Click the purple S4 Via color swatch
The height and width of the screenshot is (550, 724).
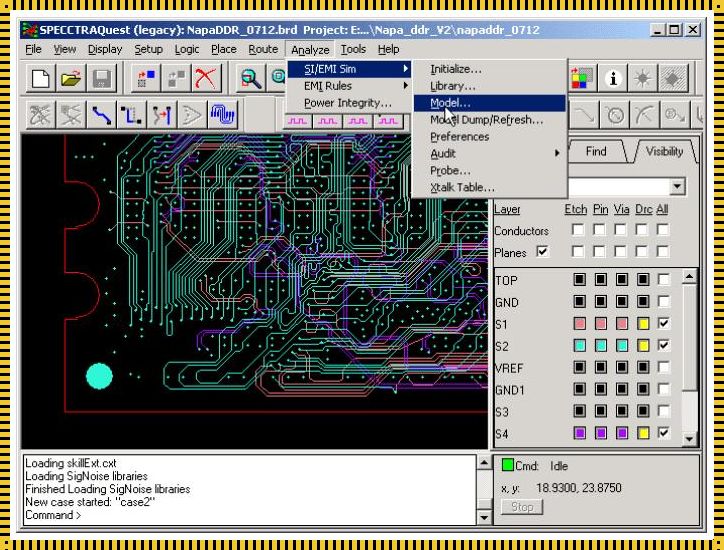pos(622,433)
